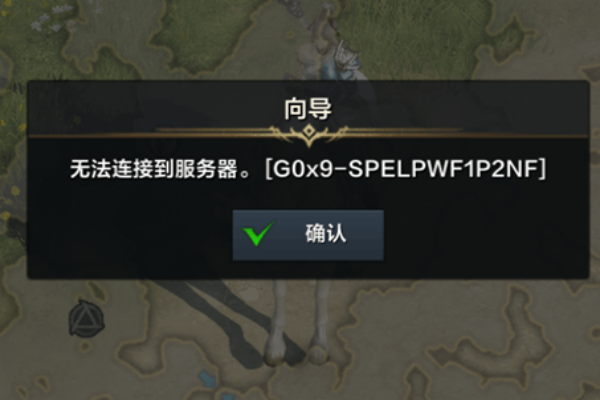Click the opening bracket before G0x9

269,169
